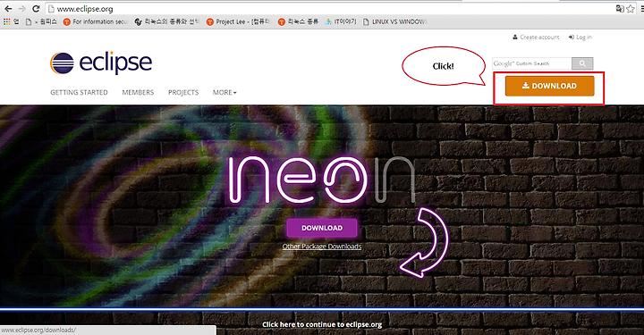The height and width of the screenshot is (335, 644).
Task: Click the Log in link
Action: 580,37
